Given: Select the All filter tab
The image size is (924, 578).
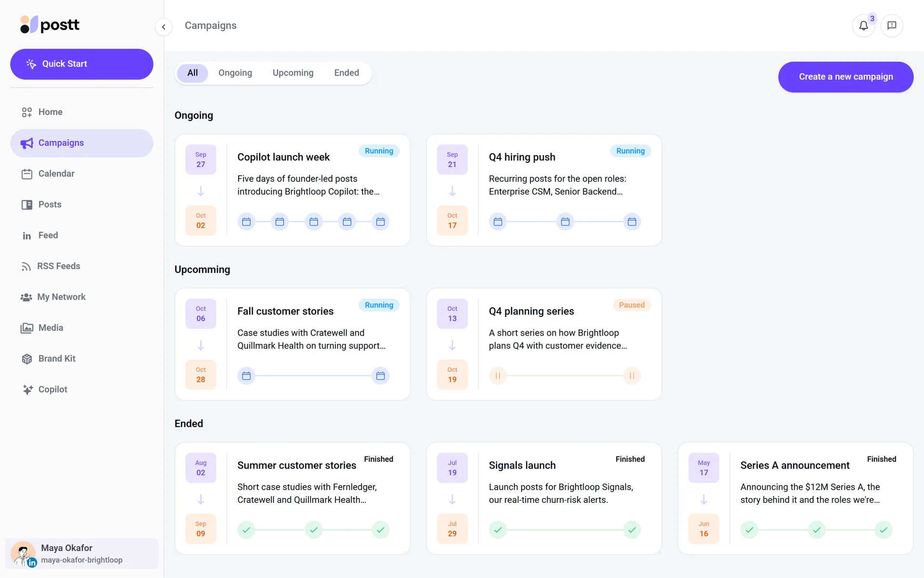Looking at the screenshot, I should [x=192, y=73].
